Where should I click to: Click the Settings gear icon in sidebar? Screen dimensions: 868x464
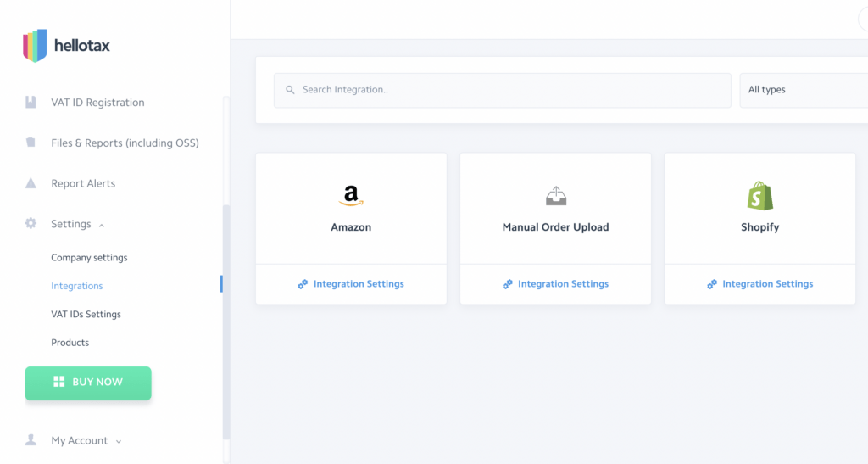[x=31, y=223]
